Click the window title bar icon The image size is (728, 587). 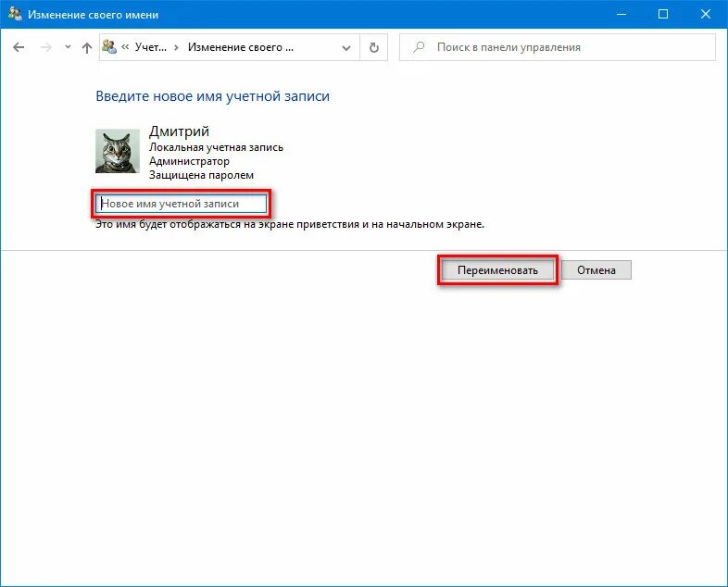pyautogui.click(x=15, y=14)
